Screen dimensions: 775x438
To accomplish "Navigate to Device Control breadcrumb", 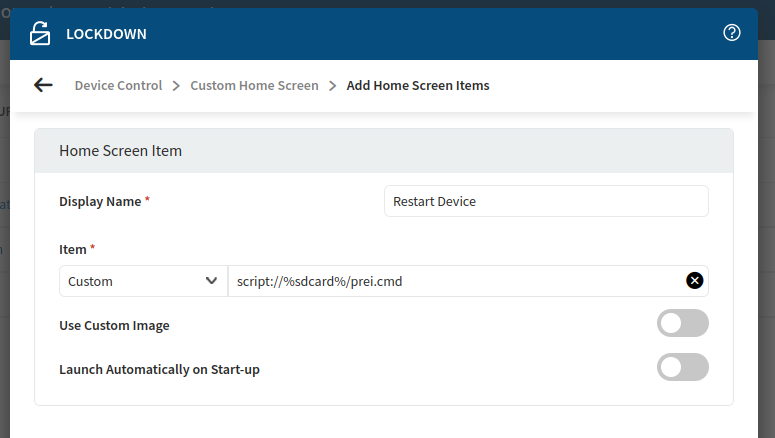I will point(118,86).
